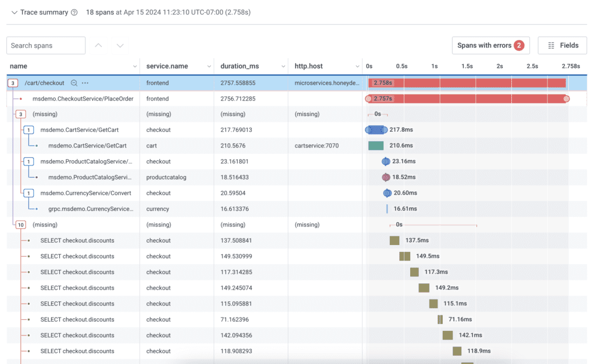Image resolution: width=595 pixels, height=364 pixels.
Task: Collapse the checkout CartService/GetCart span node
Action: click(x=28, y=130)
